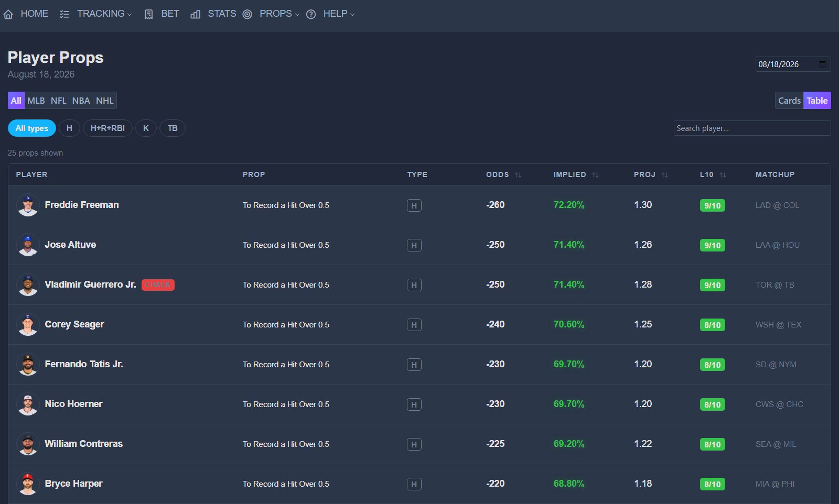Click Freddie Freeman's 9/10 L10 badge
The height and width of the screenshot is (504, 839).
713,205
